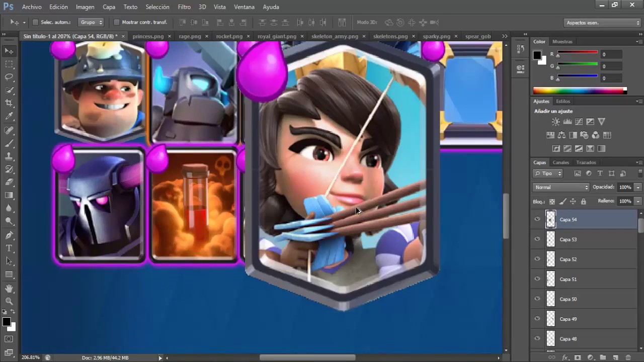Viewport: 644px width, 362px height.
Task: Hide layer Capa 49
Action: point(537,319)
